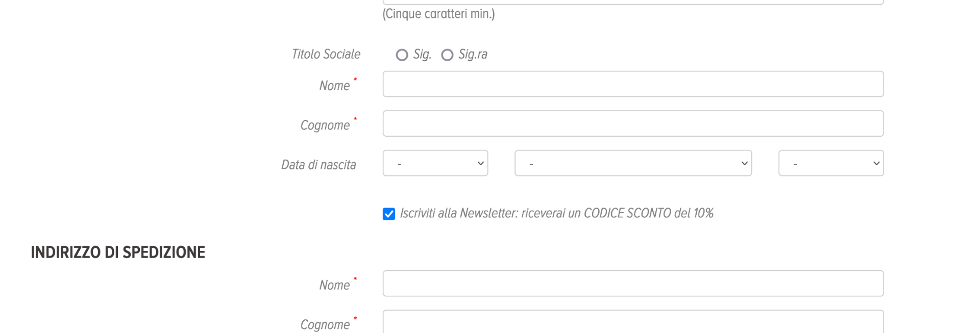980x333 pixels.
Task: Click the 'Titolo Sociale' label
Action: tap(326, 54)
